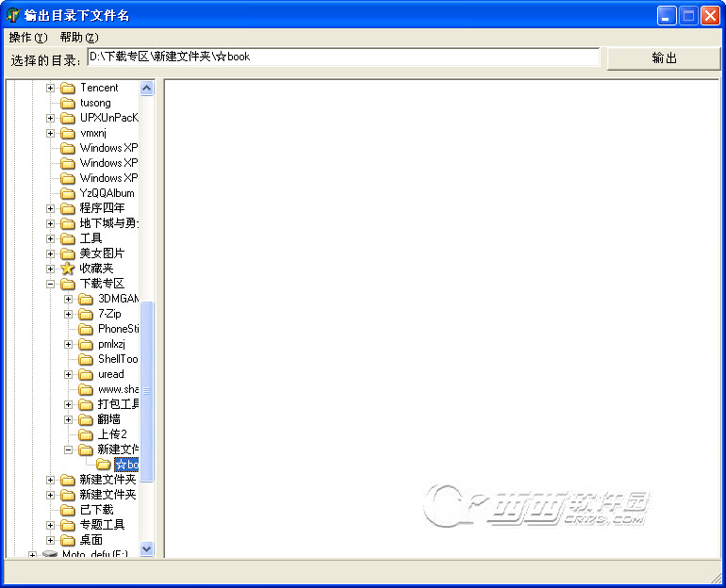Expand the 专题工具 folder node
The height and width of the screenshot is (588, 726).
tap(51, 525)
